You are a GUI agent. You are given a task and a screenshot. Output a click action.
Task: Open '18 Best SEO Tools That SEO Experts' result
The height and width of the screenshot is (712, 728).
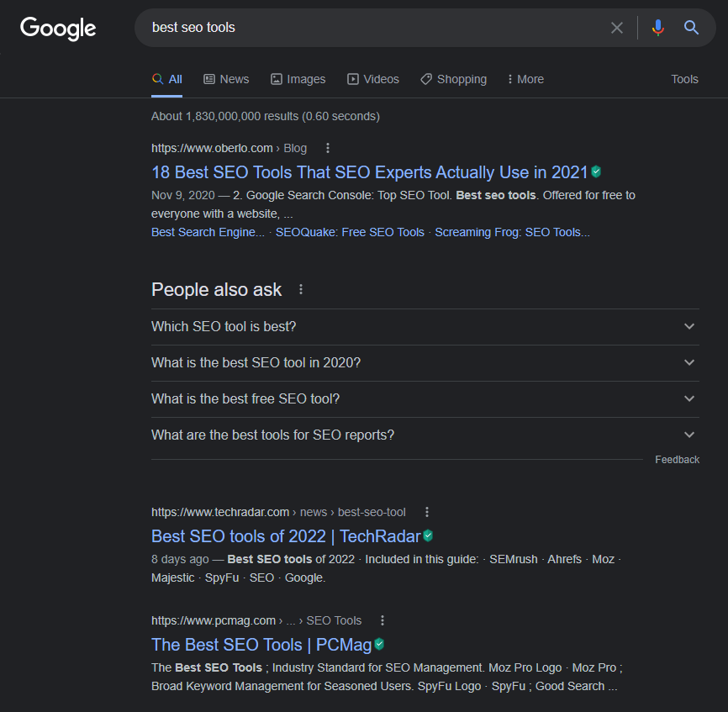tap(370, 172)
